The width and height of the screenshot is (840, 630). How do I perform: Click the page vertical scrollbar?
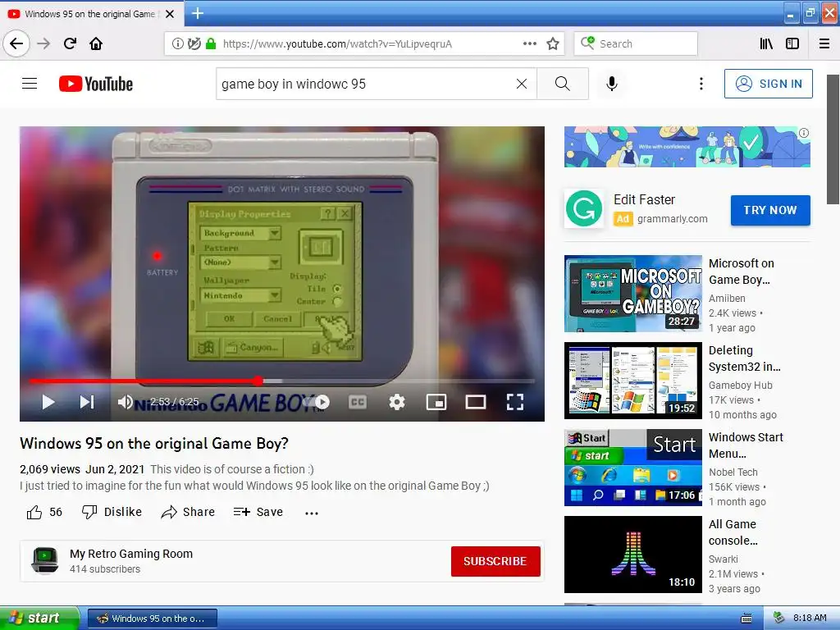coord(833,139)
